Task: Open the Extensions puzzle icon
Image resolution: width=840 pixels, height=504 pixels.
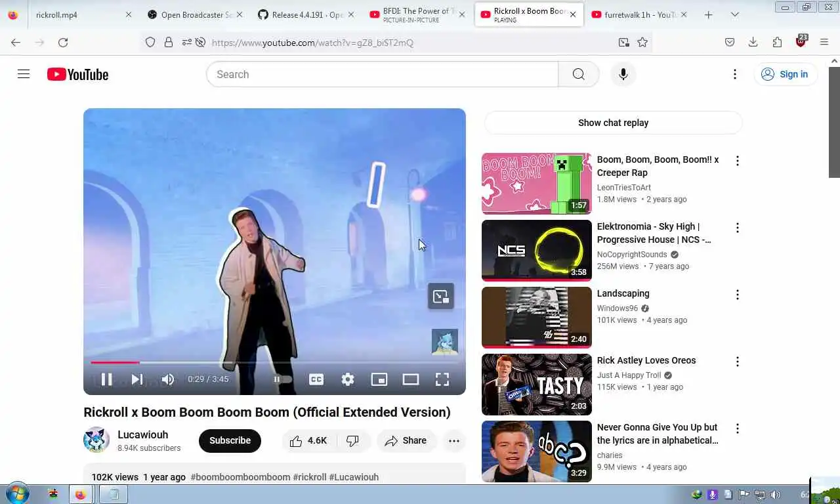Action: click(777, 42)
